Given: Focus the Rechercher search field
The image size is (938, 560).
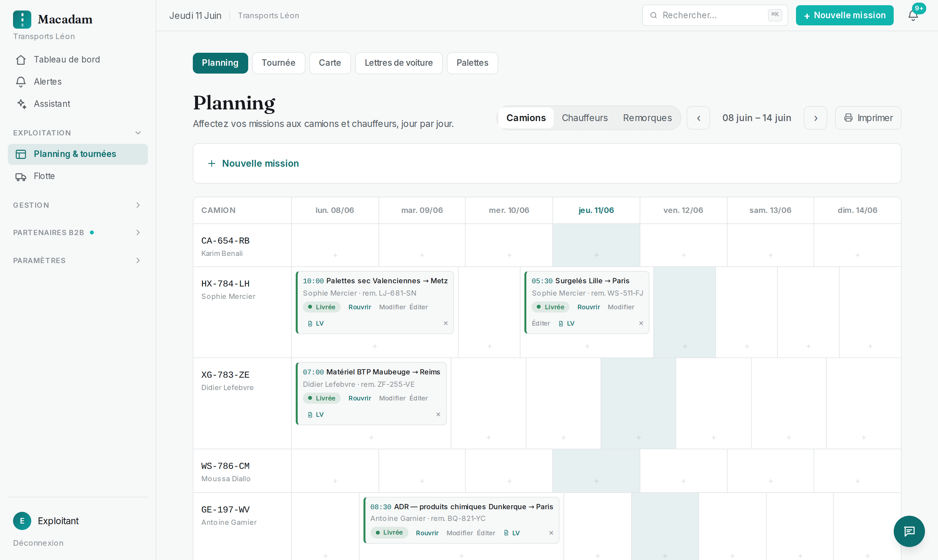Looking at the screenshot, I should click(x=715, y=16).
